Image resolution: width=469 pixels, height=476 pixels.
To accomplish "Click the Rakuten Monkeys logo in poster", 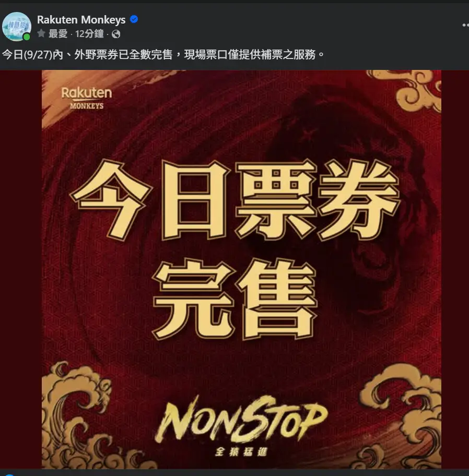I will coord(87,98).
